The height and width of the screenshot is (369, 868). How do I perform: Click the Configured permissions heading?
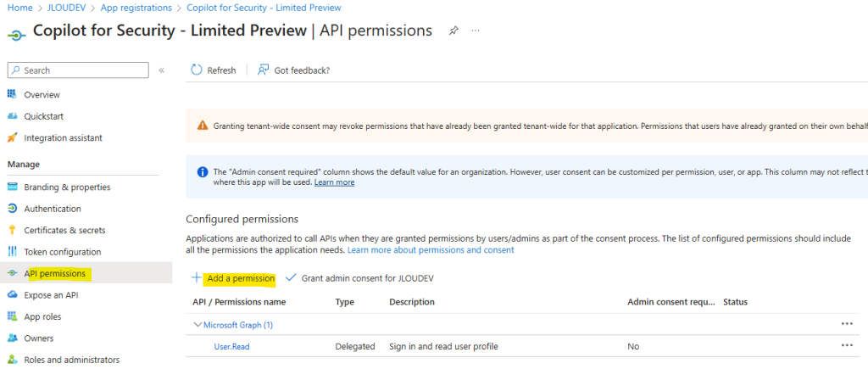coord(242,219)
